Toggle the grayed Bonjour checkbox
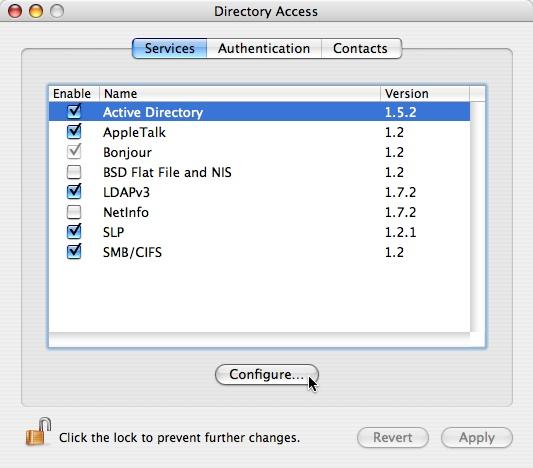The height and width of the screenshot is (468, 533). 74,152
